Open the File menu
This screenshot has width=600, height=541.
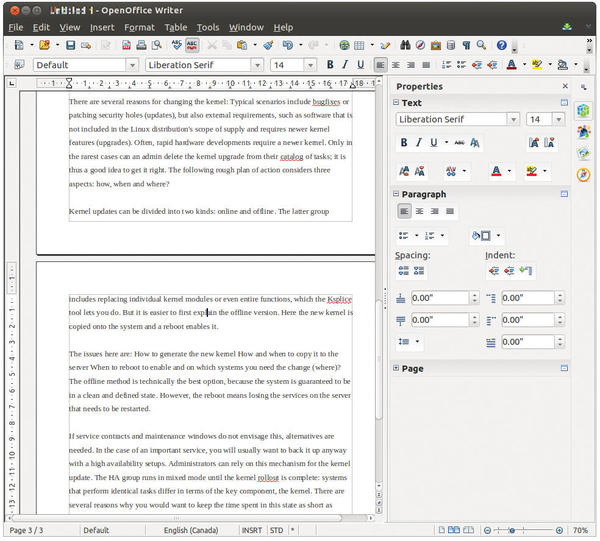(x=16, y=28)
